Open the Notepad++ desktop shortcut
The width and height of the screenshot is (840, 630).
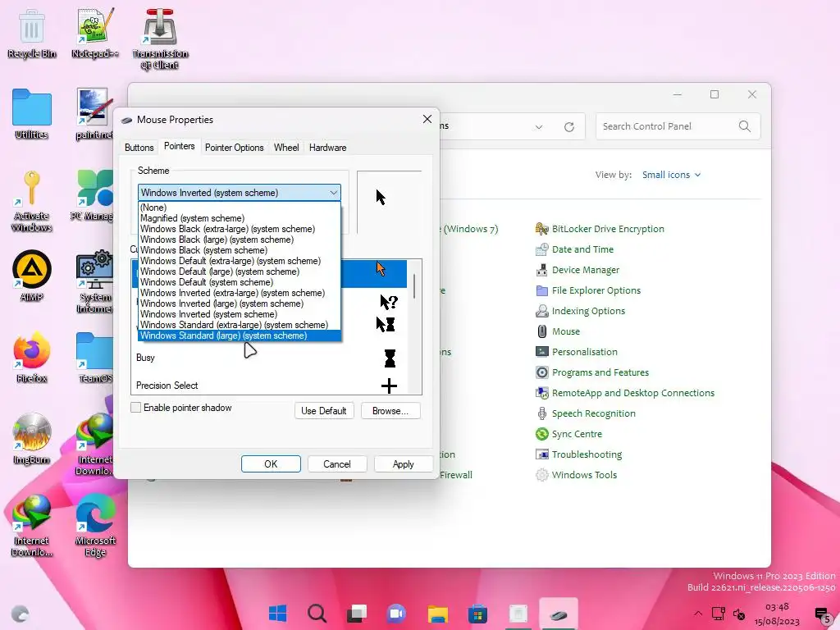pyautogui.click(x=95, y=33)
